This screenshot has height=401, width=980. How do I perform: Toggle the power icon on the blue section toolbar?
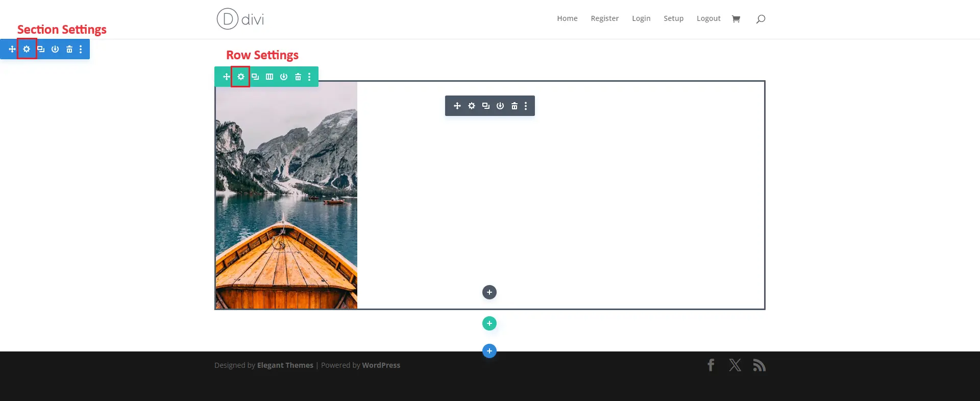tap(55, 49)
